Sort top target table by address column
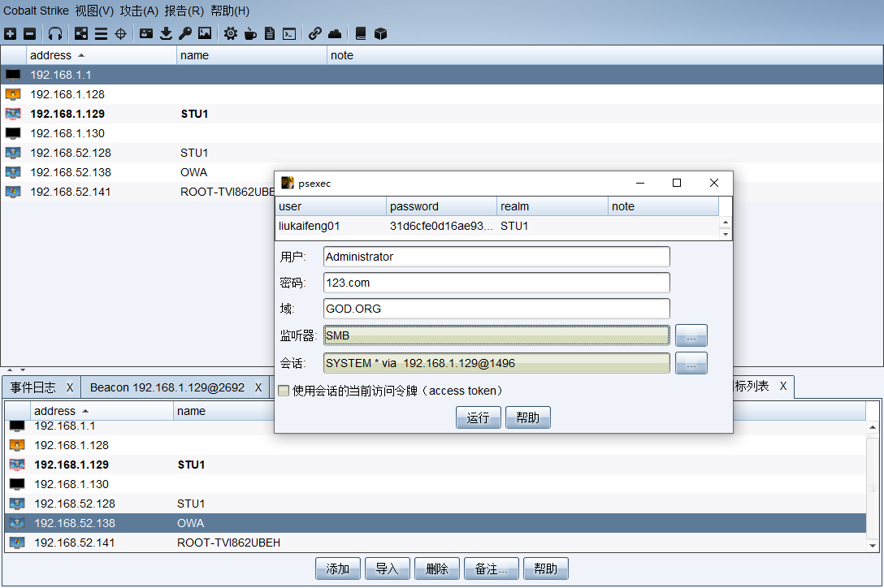Viewport: 884px width, 588px height. pos(102,55)
